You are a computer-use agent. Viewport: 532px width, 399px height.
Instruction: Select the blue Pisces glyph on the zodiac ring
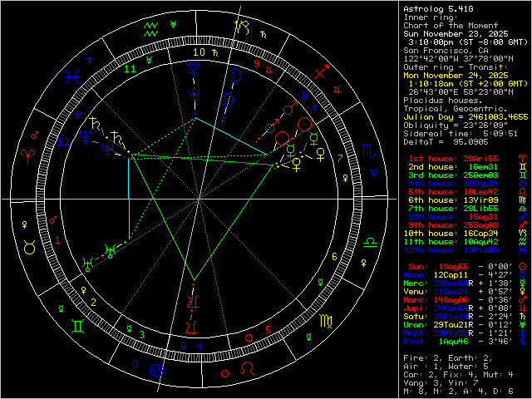coord(74,76)
